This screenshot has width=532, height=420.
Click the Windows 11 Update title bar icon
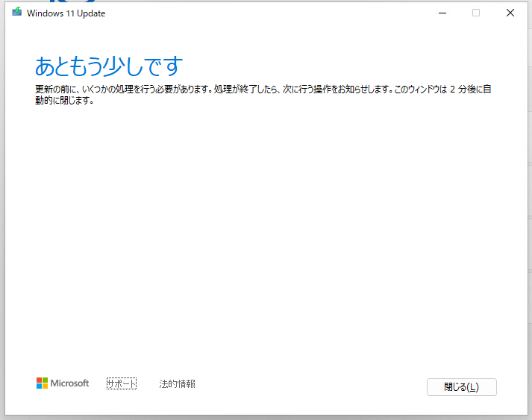pyautogui.click(x=16, y=12)
